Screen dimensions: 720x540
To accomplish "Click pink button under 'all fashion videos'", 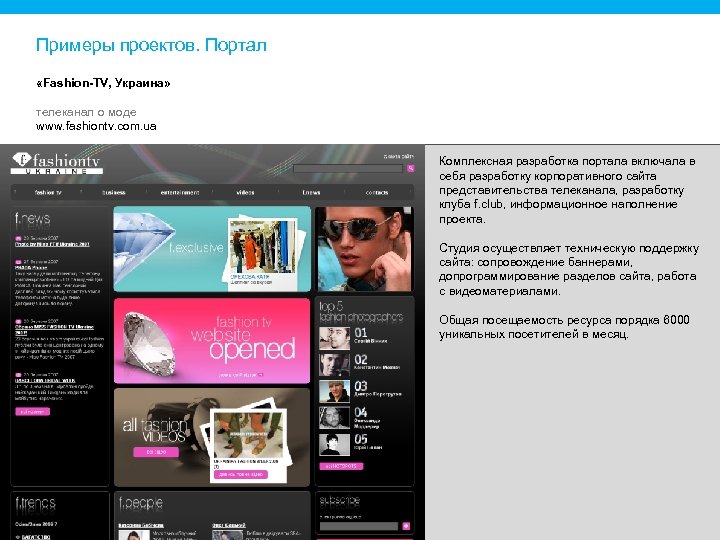I will [x=156, y=452].
